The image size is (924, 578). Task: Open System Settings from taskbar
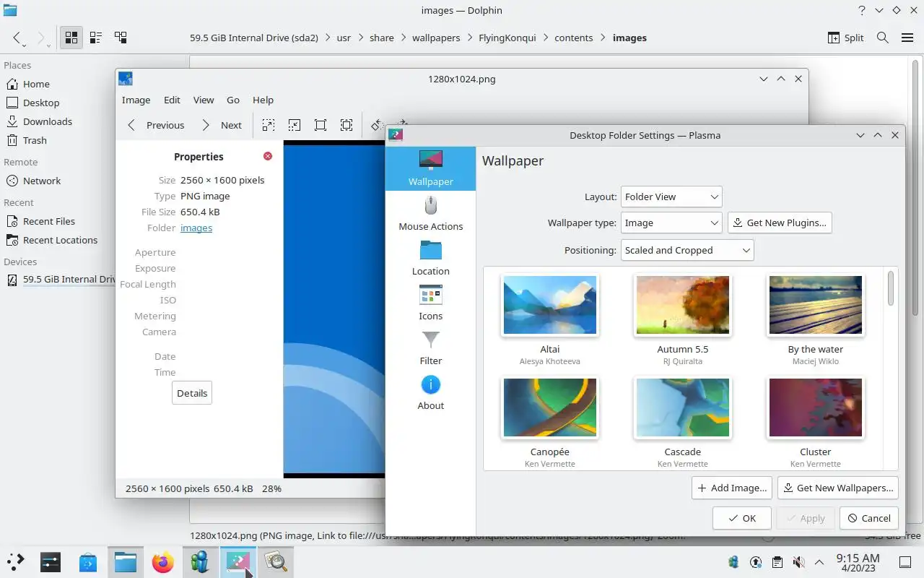click(51, 561)
